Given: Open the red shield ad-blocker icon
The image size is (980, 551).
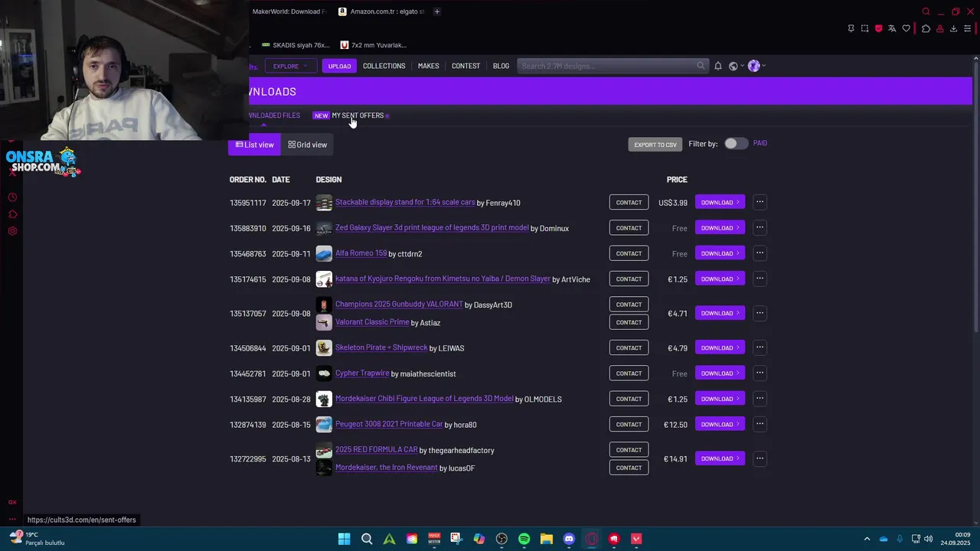Looking at the screenshot, I should [x=878, y=28].
